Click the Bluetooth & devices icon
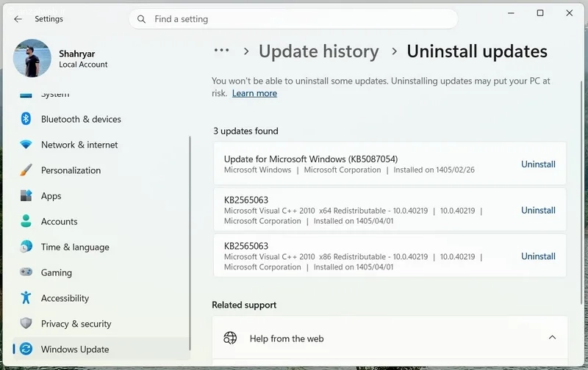588x370 pixels. click(26, 119)
